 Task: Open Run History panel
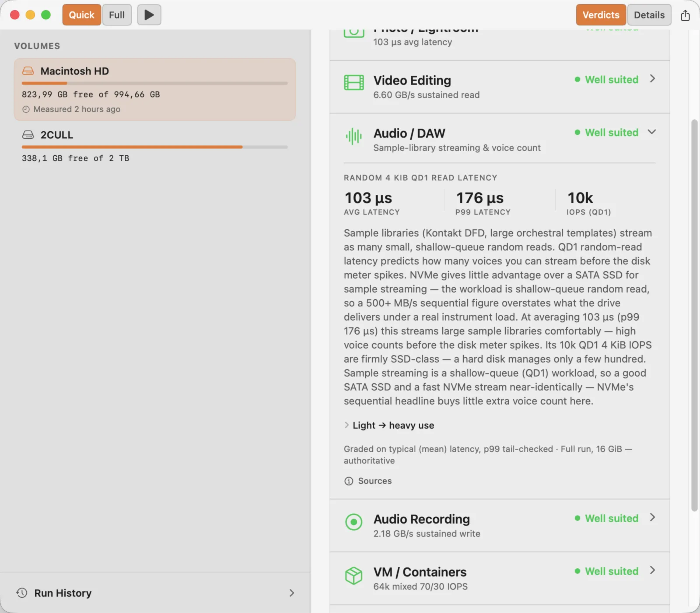pyautogui.click(x=155, y=593)
